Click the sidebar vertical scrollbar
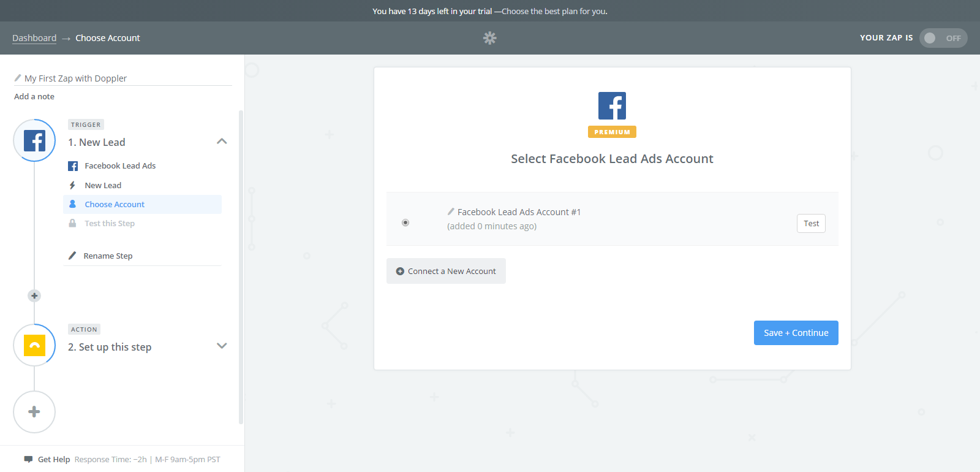 pos(241,267)
